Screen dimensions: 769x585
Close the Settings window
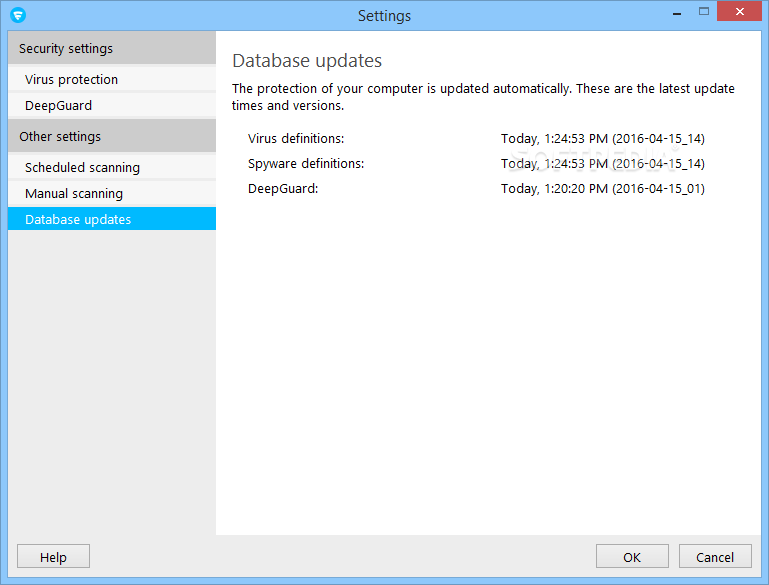coord(740,11)
